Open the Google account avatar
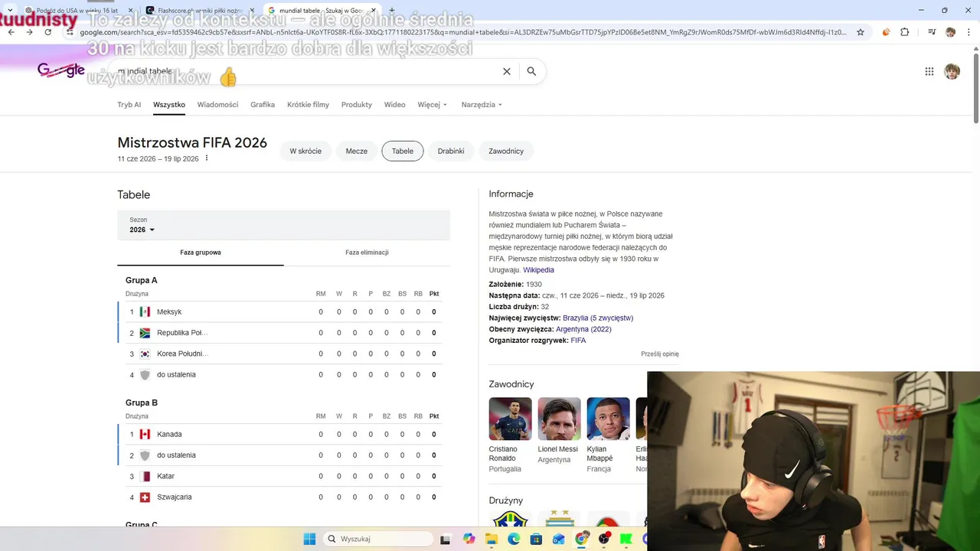 (x=952, y=71)
